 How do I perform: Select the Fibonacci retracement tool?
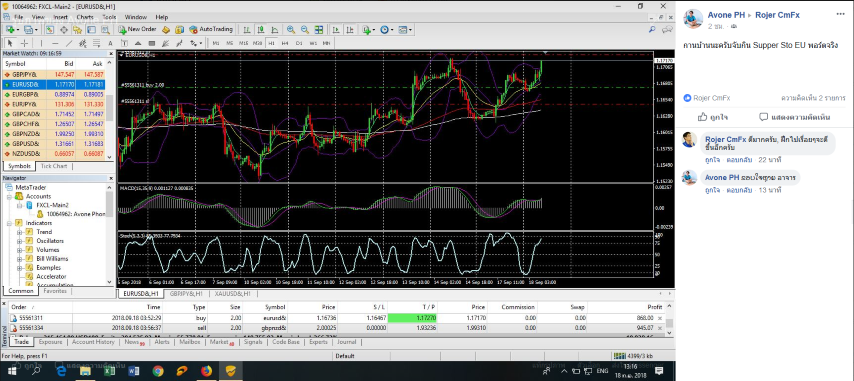pos(96,43)
